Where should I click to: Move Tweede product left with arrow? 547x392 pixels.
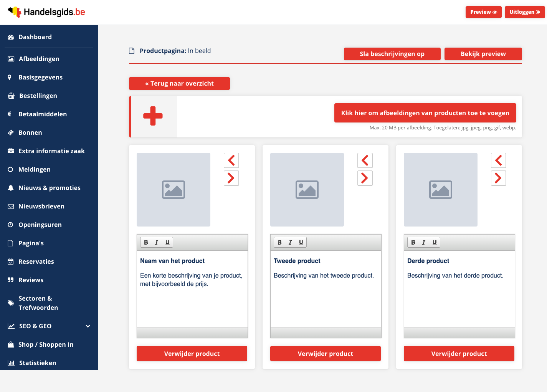coord(365,160)
